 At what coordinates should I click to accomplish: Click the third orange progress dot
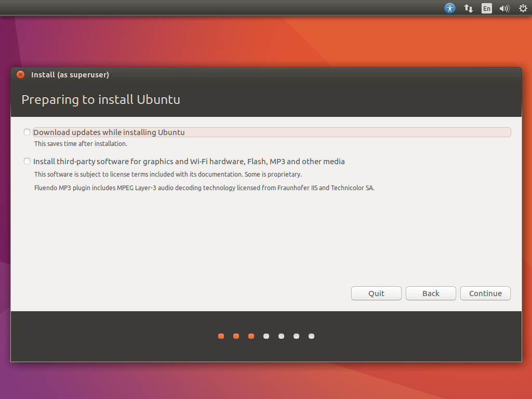(x=251, y=336)
